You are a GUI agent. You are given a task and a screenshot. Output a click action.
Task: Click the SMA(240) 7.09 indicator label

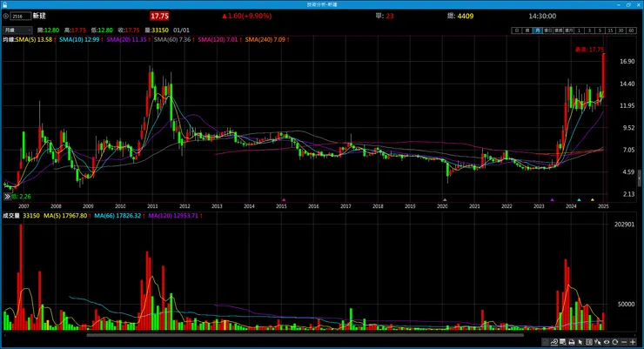[267, 39]
